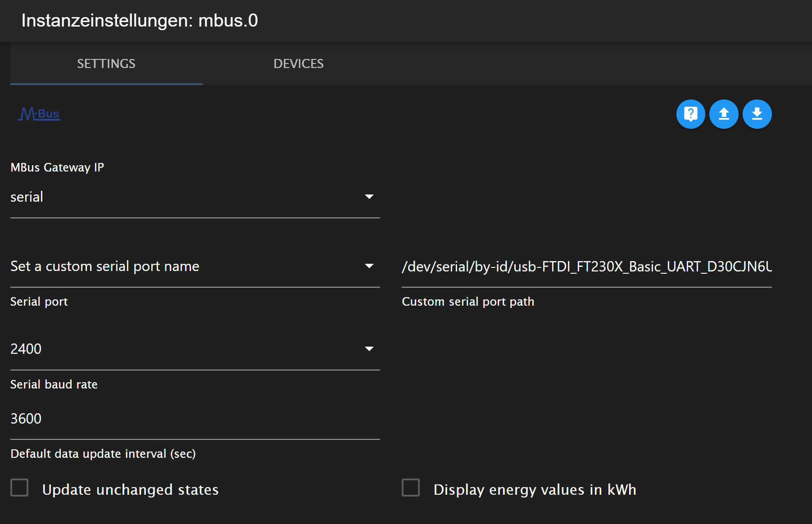Image resolution: width=812 pixels, height=524 pixels.
Task: Open the Serial port dropdown
Action: click(195, 267)
